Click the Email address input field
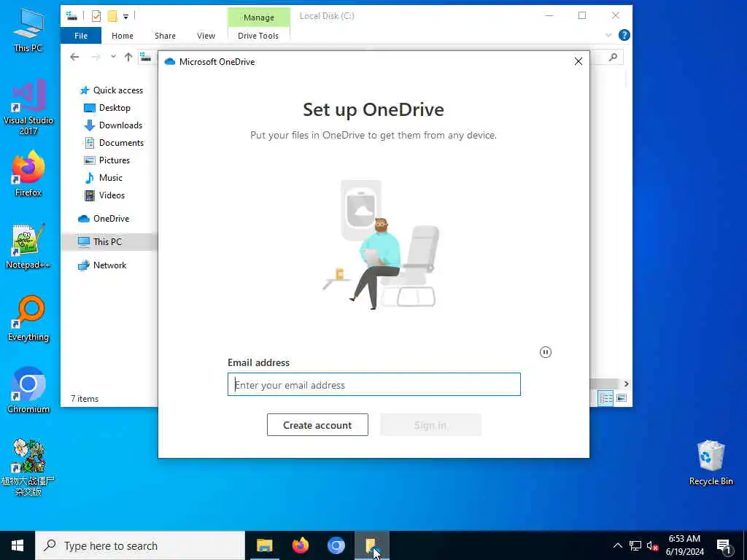 click(374, 384)
